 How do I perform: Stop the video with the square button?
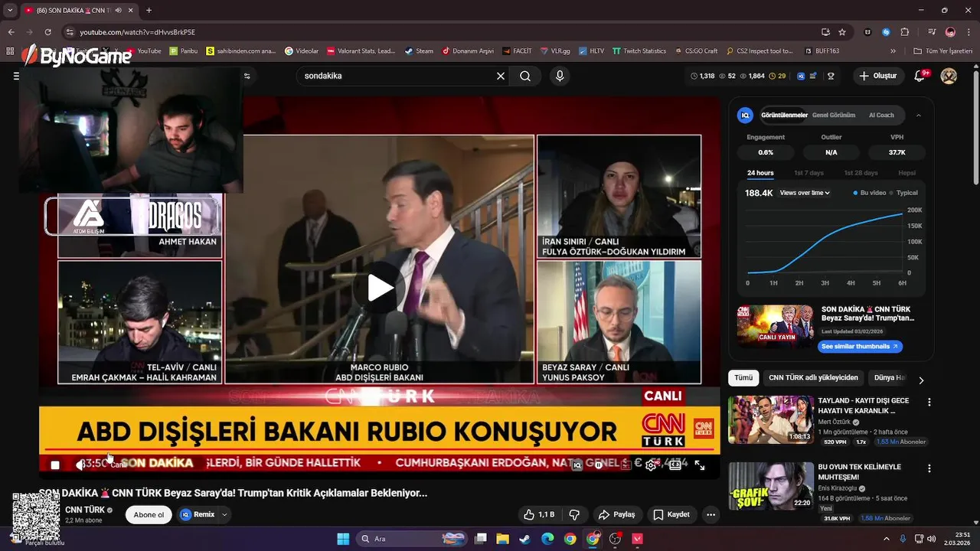click(55, 465)
